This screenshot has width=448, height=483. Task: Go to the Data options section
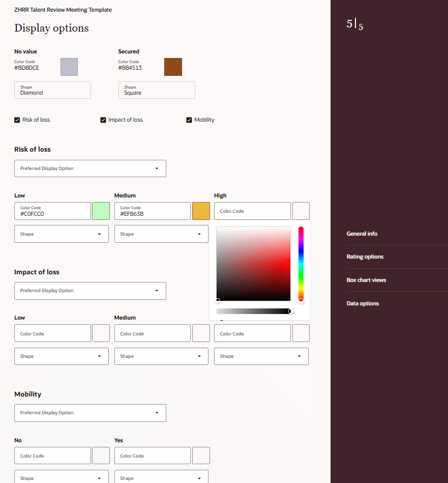pos(362,303)
